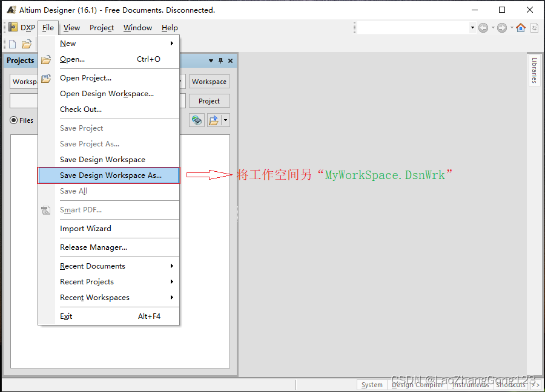Click the status bar more >> button
The width and height of the screenshot is (545, 392).
point(536,385)
